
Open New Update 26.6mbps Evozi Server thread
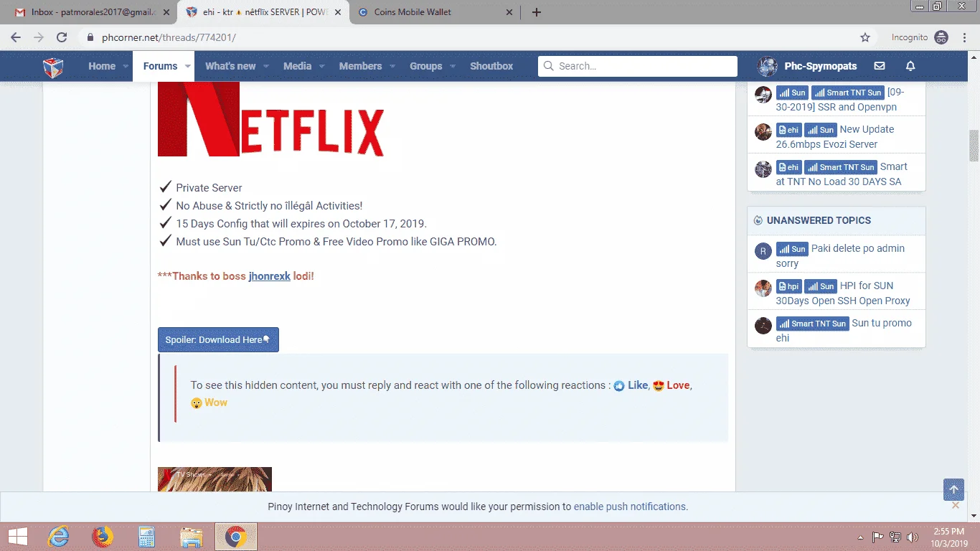(837, 136)
